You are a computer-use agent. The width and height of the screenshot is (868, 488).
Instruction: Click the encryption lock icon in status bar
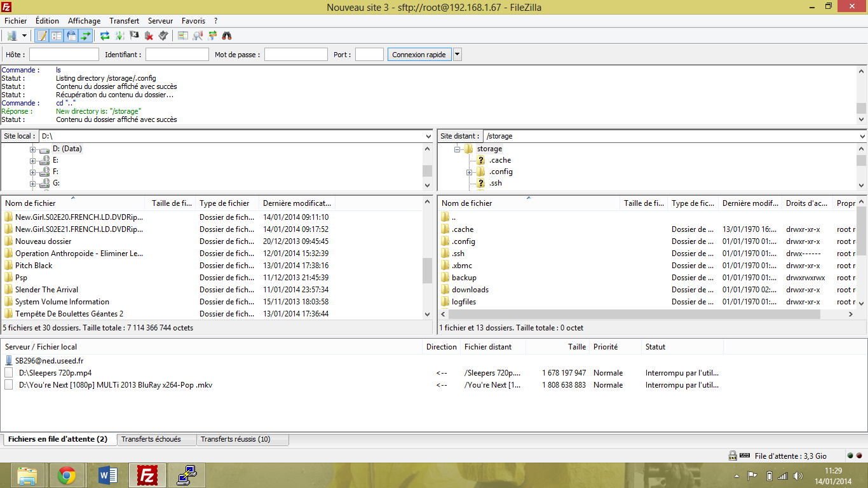click(x=733, y=456)
